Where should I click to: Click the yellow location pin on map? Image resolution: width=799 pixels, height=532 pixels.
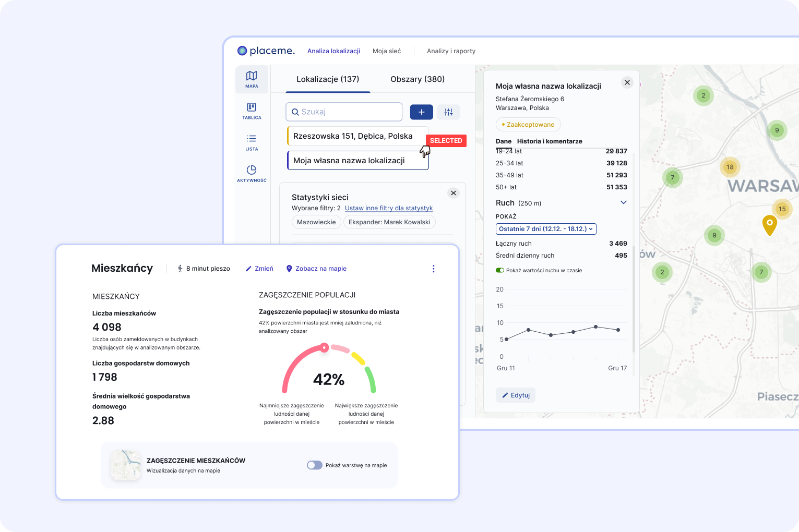769,225
